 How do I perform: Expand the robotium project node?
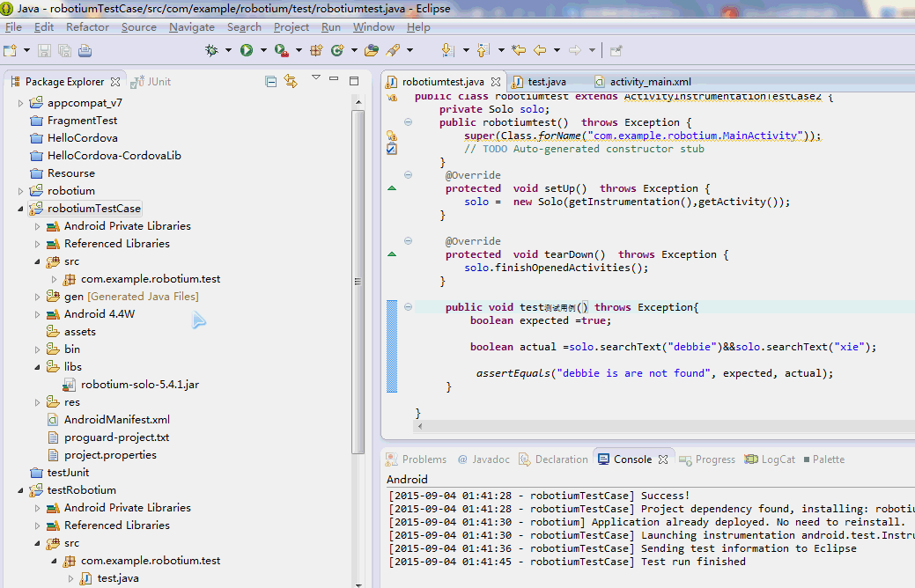[x=20, y=191]
